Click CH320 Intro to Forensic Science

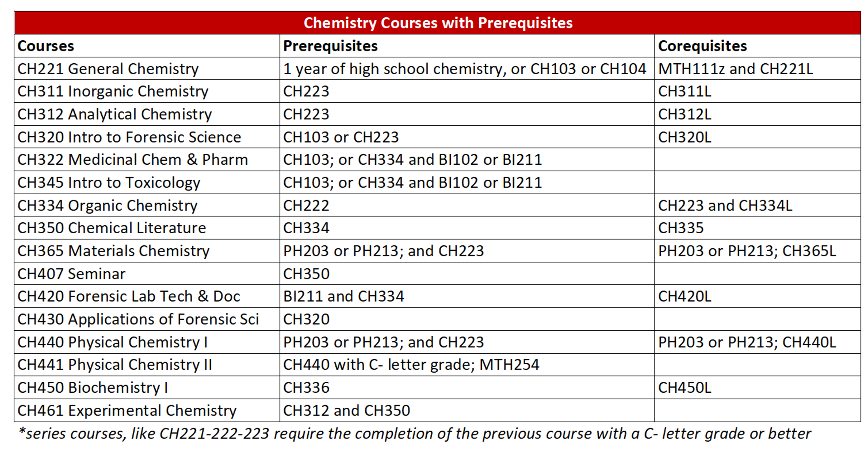[129, 137]
